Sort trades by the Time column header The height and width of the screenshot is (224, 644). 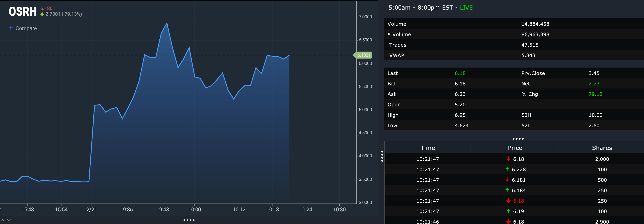(428, 148)
